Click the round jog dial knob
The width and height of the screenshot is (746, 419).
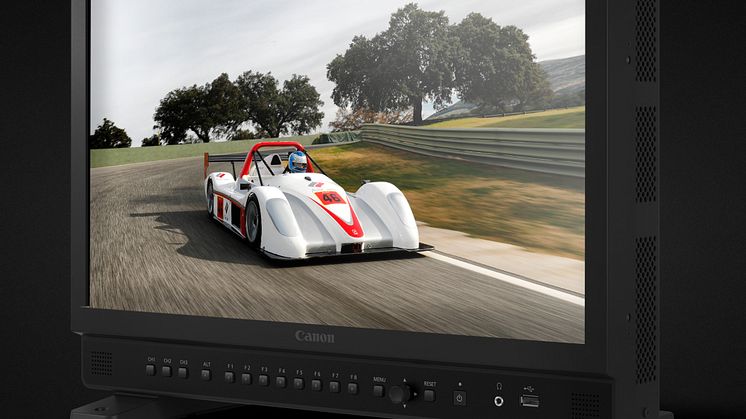399,393
